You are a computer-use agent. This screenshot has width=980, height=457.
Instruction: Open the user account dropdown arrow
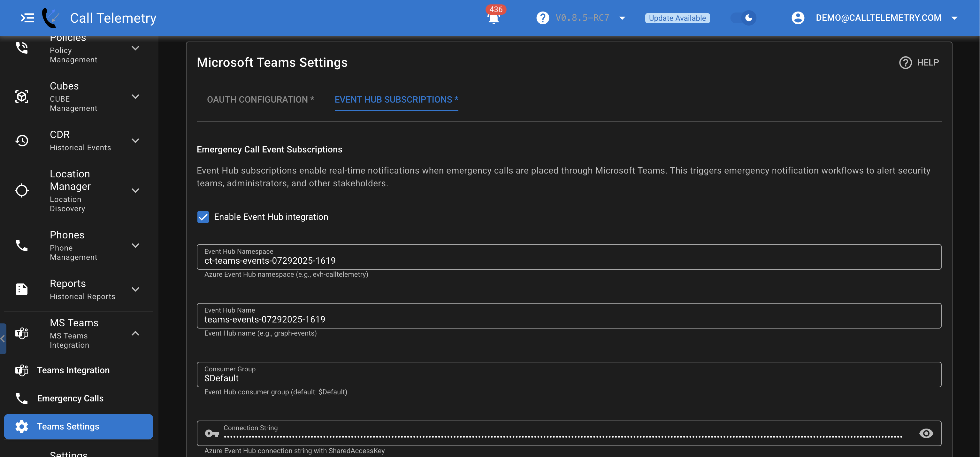pos(954,18)
